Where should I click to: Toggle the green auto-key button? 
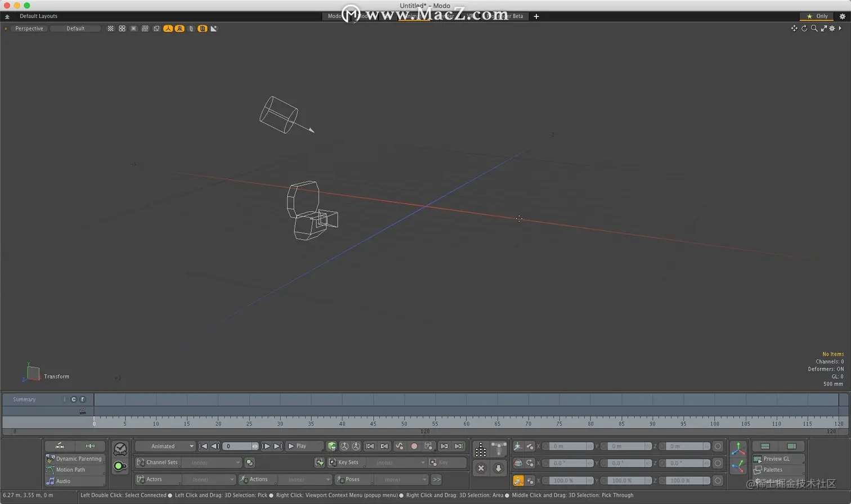coord(120,466)
